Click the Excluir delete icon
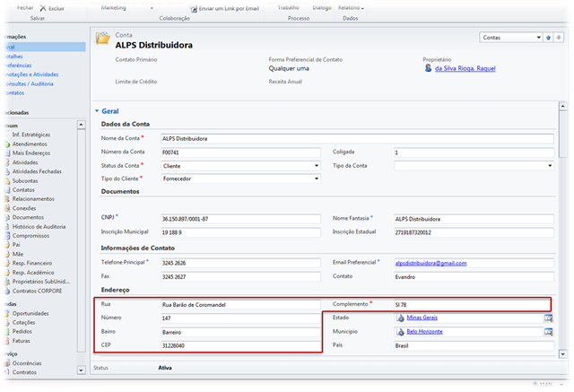574x392 pixels. click(x=43, y=8)
